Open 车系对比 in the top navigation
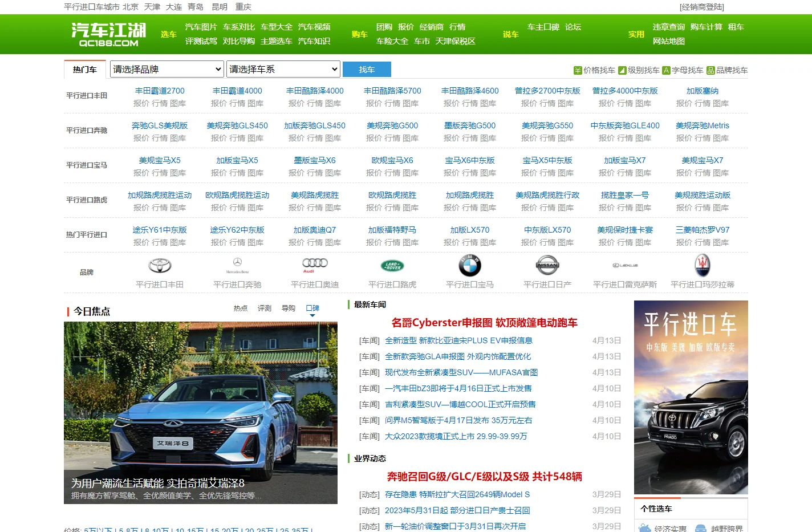The image size is (812, 532). pyautogui.click(x=239, y=27)
